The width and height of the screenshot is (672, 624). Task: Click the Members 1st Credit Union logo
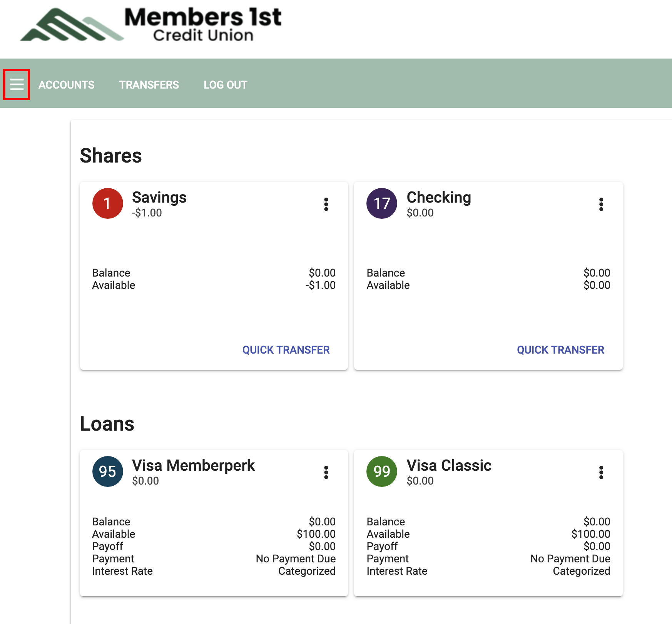click(x=151, y=25)
